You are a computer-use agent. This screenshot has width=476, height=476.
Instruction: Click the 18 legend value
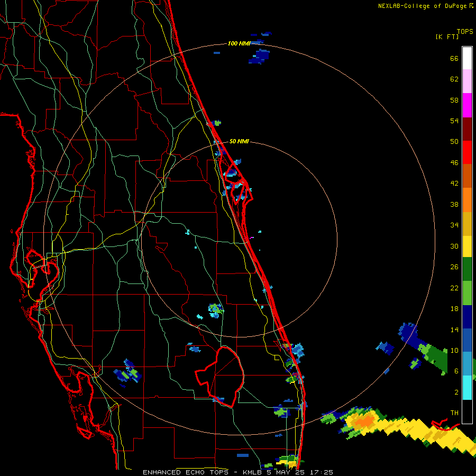click(x=454, y=309)
